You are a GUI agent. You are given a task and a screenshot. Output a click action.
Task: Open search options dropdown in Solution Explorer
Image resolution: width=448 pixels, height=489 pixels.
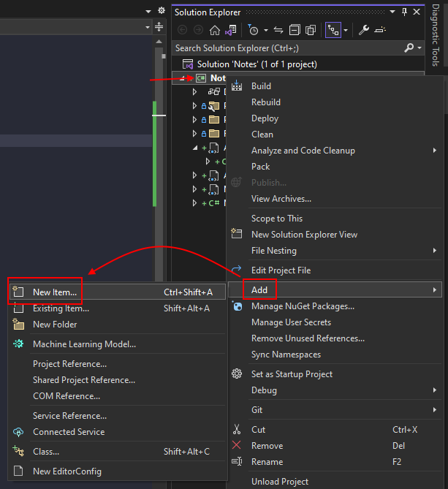419,48
